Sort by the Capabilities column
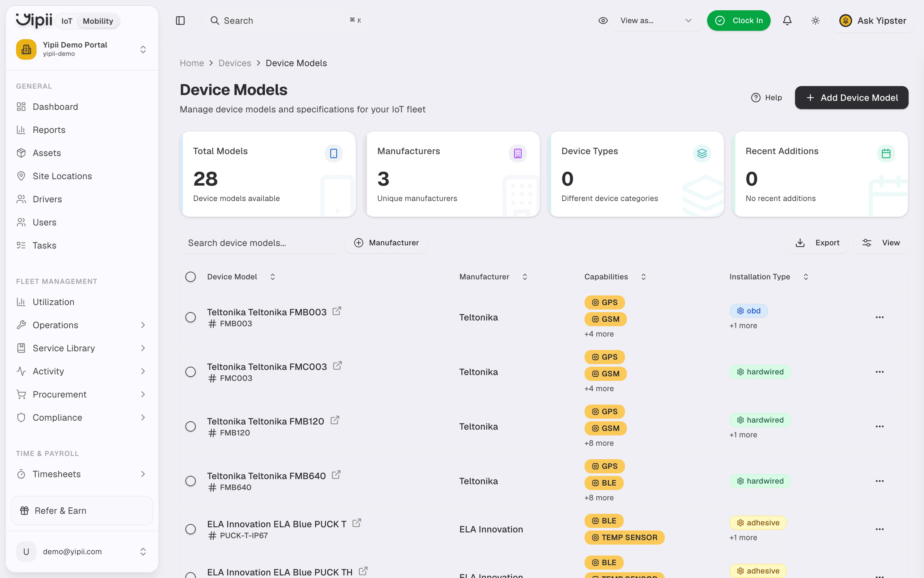Viewport: 924px width, 578px height. (615, 277)
